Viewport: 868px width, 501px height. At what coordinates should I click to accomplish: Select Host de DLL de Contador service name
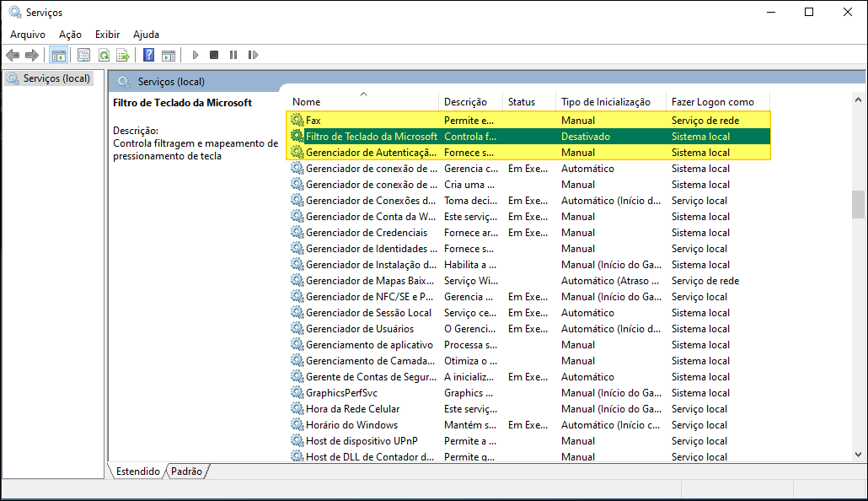click(370, 457)
